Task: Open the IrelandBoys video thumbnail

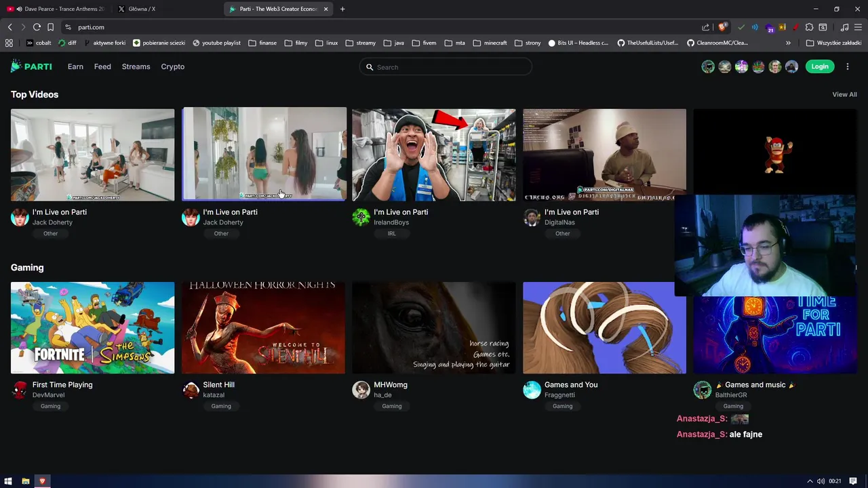Action: [x=434, y=155]
